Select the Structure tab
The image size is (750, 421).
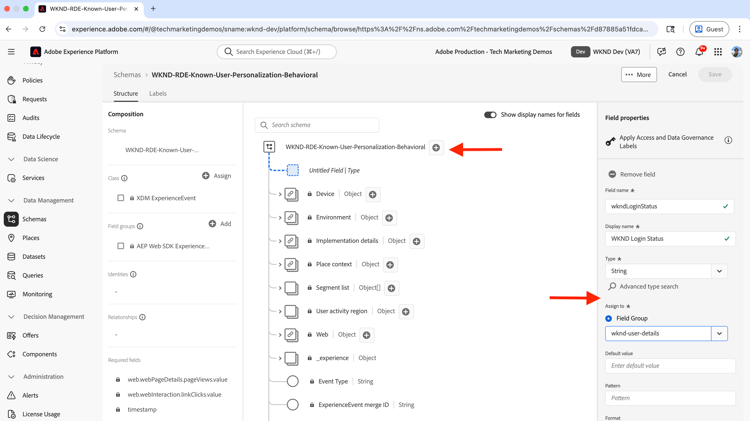click(126, 94)
